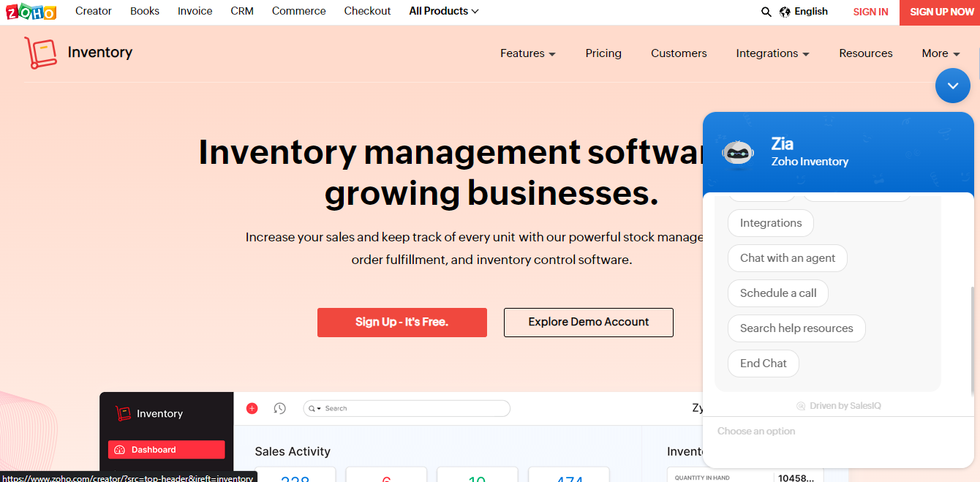Expand the All Products menu
Viewport: 980px width, 482px height.
[443, 11]
